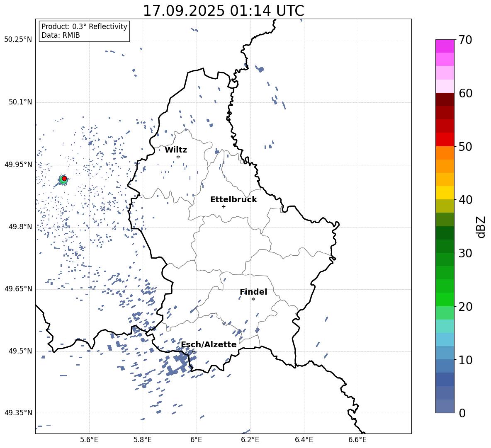
Task: Click the 5.8°E longitude label
Action: point(143,440)
